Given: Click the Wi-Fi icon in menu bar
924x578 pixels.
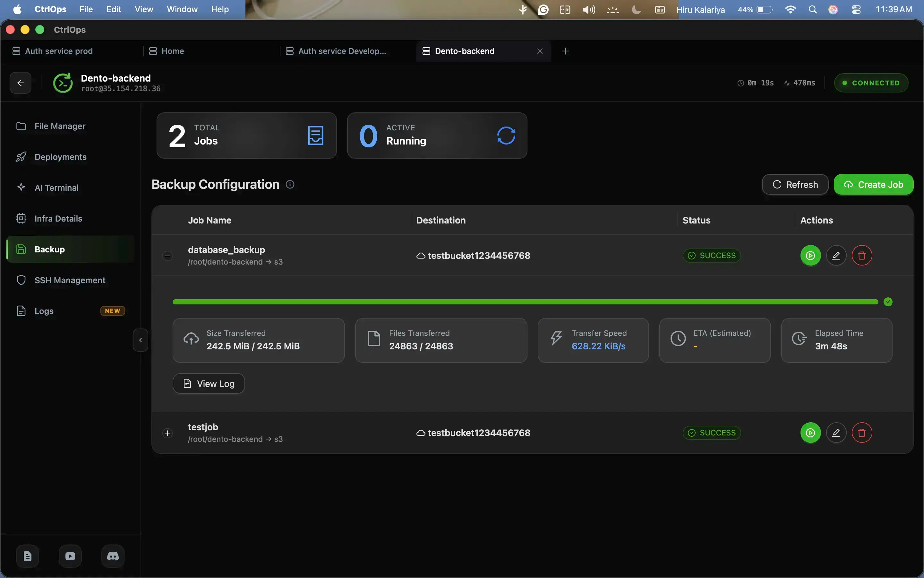Looking at the screenshot, I should coord(790,10).
